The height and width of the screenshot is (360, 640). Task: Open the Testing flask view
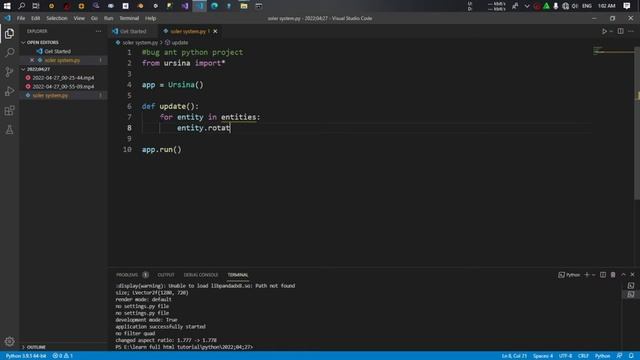(x=9, y=130)
